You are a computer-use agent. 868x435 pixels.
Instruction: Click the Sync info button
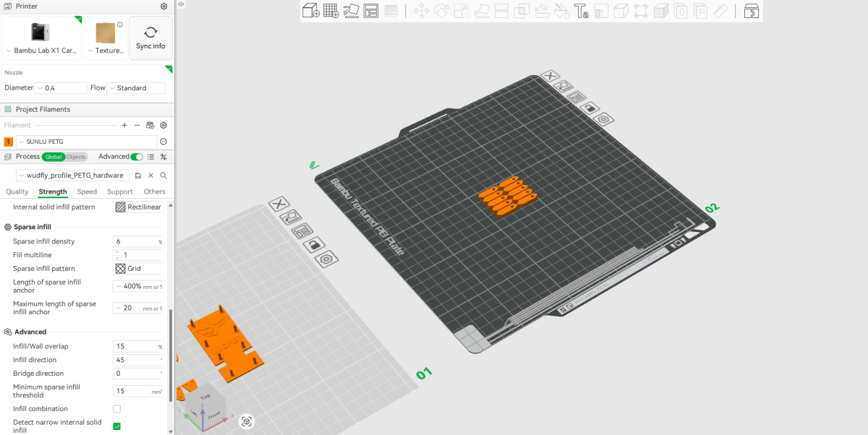pos(150,38)
